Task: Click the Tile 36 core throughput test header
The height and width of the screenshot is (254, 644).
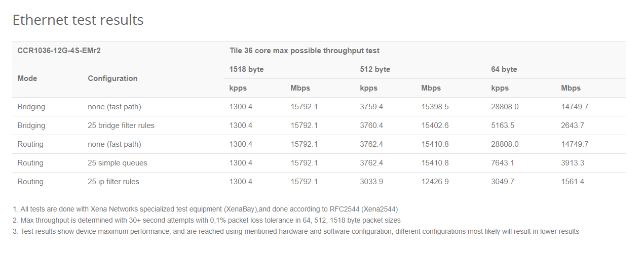Action: [305, 51]
